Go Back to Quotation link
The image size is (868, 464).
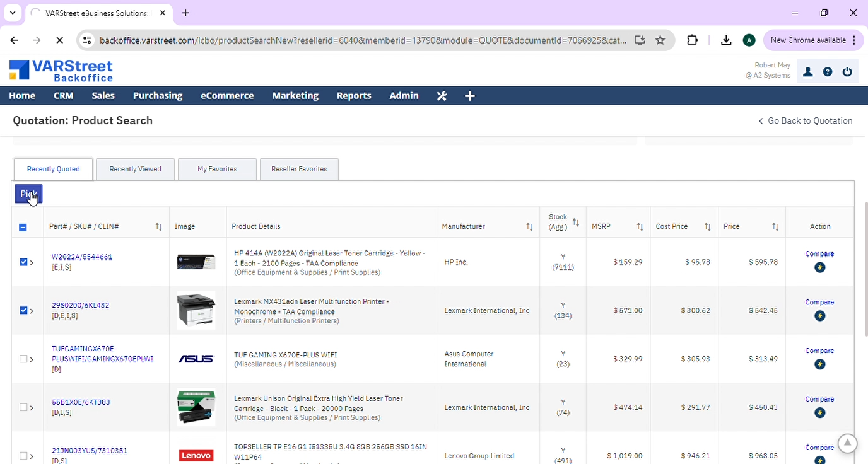click(x=806, y=120)
